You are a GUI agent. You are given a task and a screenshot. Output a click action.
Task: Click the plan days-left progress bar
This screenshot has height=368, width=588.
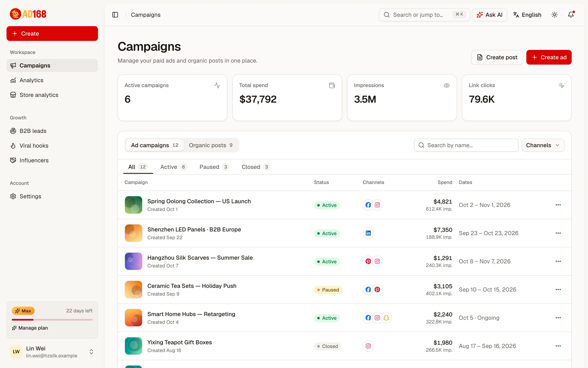[x=52, y=320]
